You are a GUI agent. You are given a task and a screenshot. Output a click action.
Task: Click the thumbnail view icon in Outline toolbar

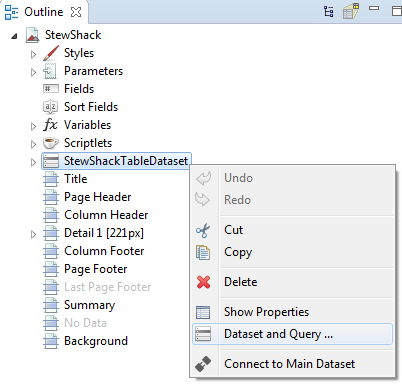coord(351,11)
